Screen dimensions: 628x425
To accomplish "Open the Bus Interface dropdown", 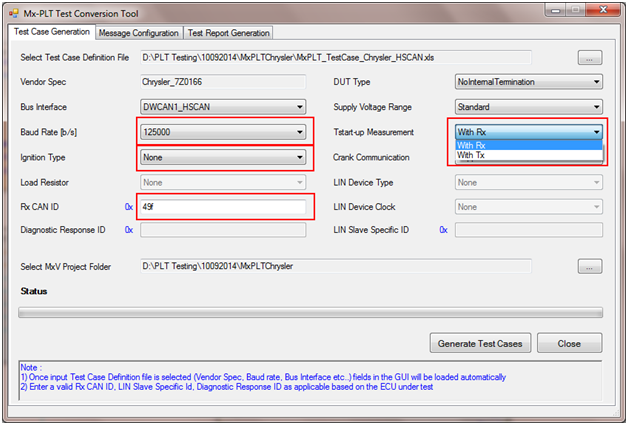I will 223,107.
